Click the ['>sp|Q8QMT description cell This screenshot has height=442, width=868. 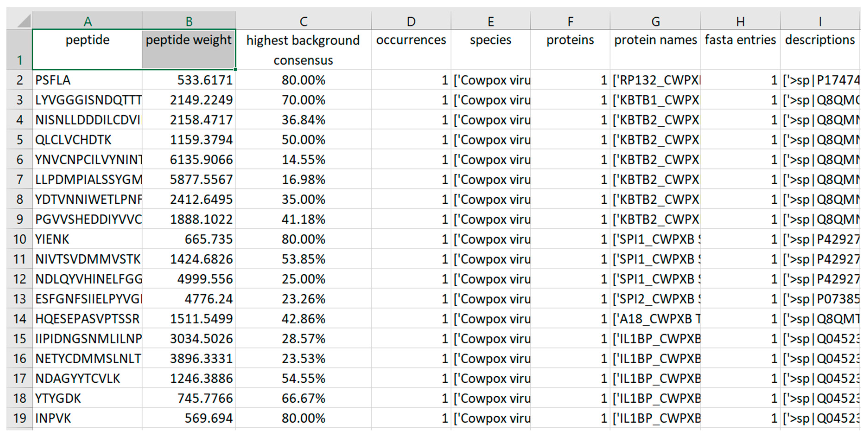[820, 319]
